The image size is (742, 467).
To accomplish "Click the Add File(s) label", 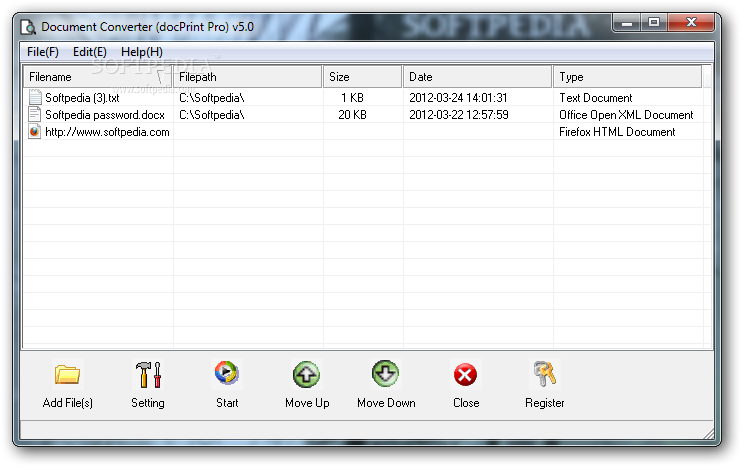I will tap(68, 403).
